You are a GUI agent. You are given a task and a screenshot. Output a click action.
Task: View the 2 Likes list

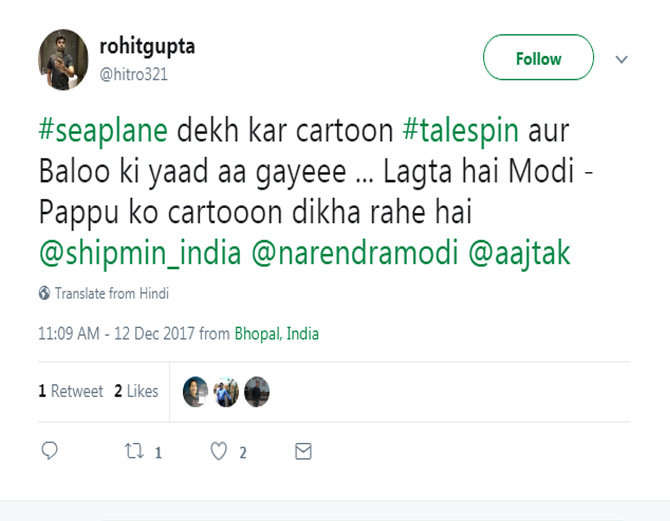click(x=136, y=391)
